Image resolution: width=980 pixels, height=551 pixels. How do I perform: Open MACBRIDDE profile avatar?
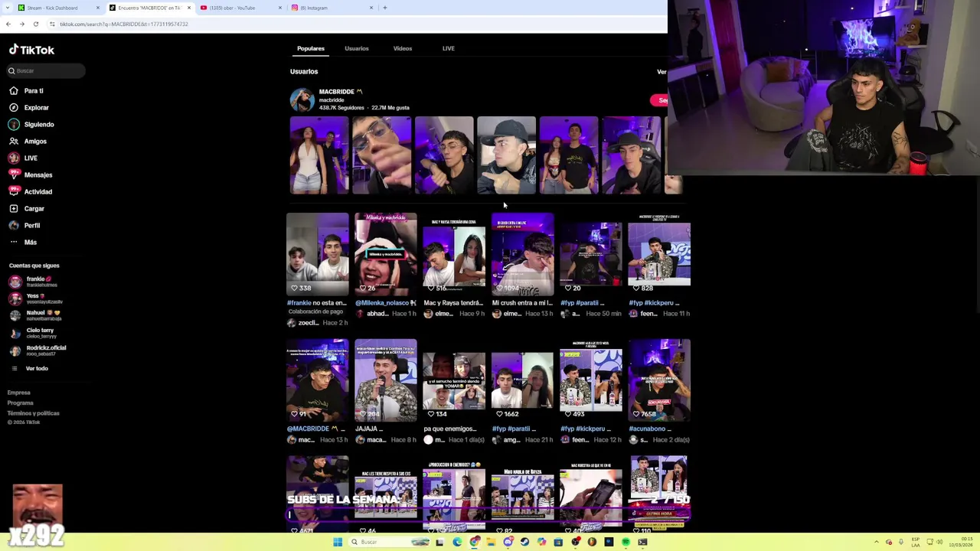(302, 99)
